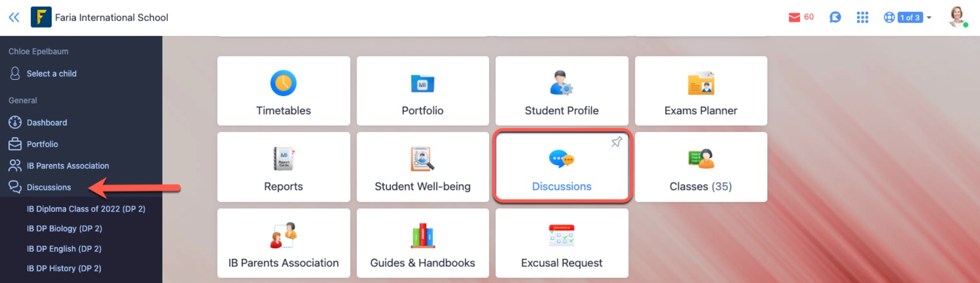Open the Student Well-being tile
980x283 pixels.
coord(423,167)
